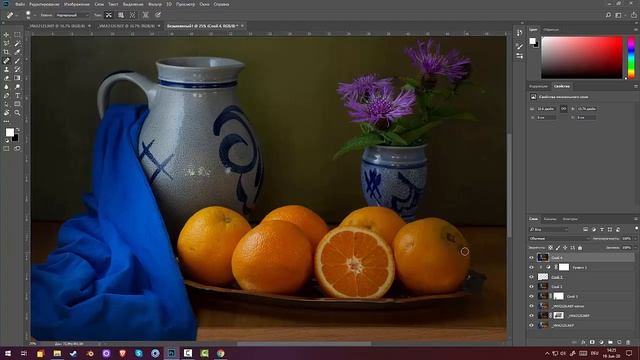Select the Brush tool
This screenshot has height=360, width=640.
pos(17,61)
